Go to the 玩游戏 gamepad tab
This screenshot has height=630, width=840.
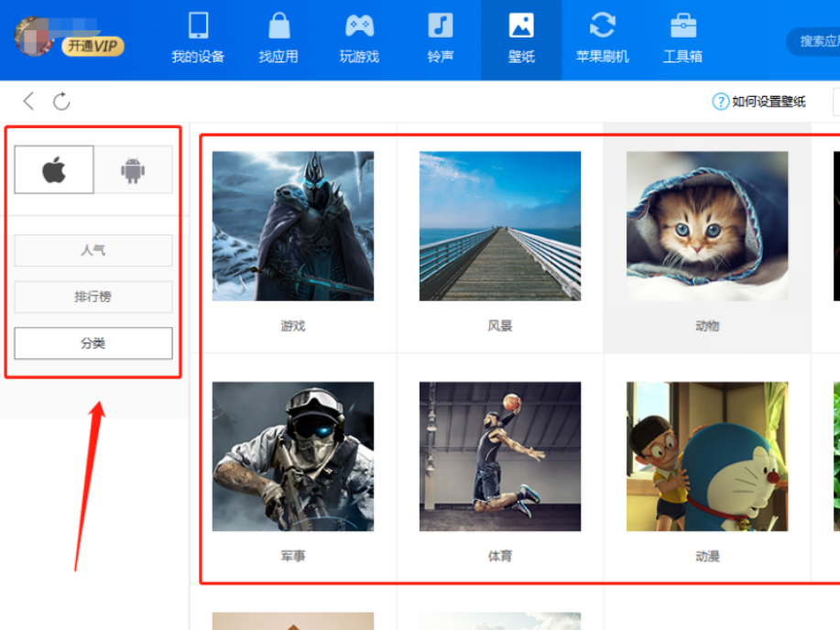(x=359, y=39)
